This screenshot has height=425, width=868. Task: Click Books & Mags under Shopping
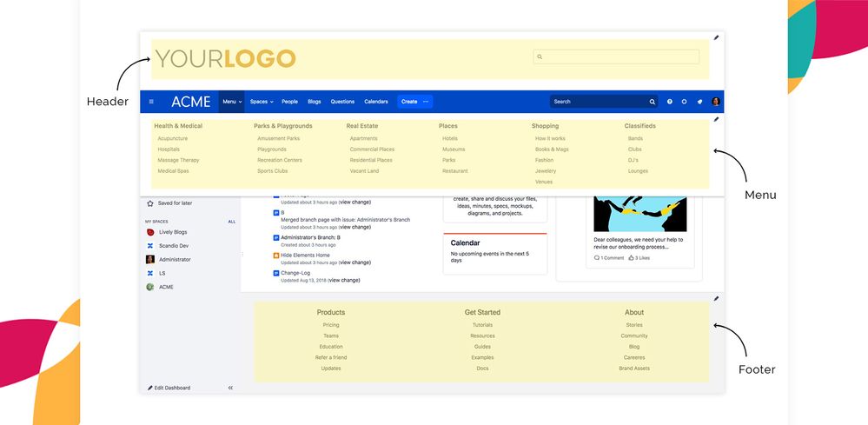coord(552,149)
